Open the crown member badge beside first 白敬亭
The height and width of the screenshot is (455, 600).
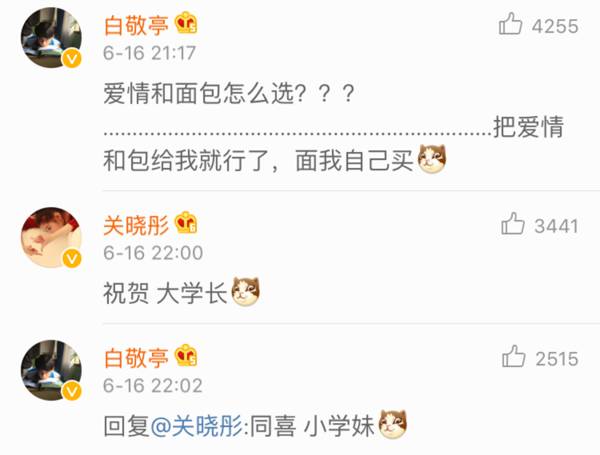pyautogui.click(x=186, y=23)
